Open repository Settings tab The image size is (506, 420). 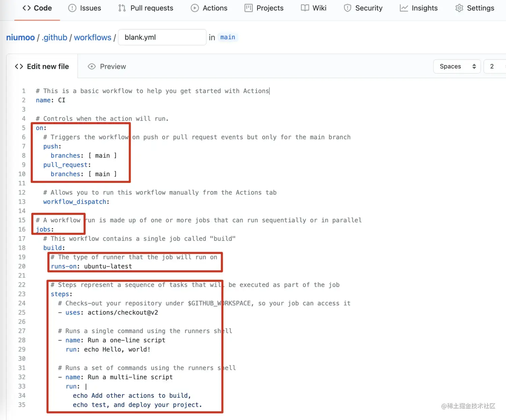coord(475,8)
